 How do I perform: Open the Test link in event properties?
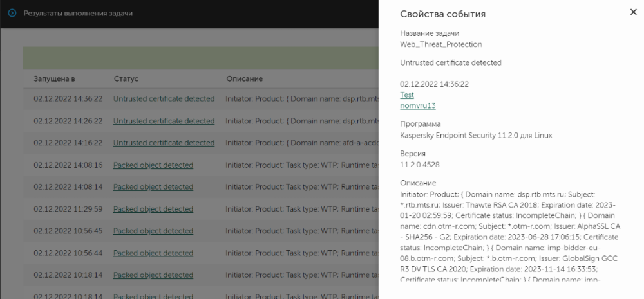coord(407,95)
